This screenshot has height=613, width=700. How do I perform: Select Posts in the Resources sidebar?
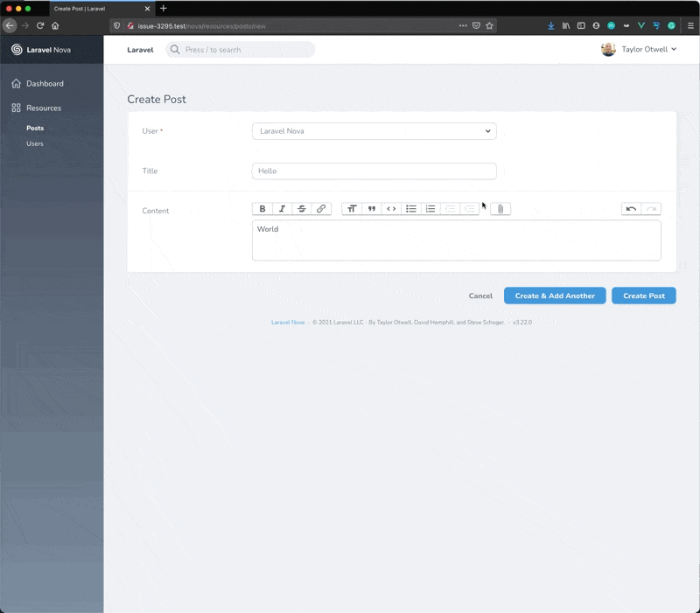click(x=35, y=127)
